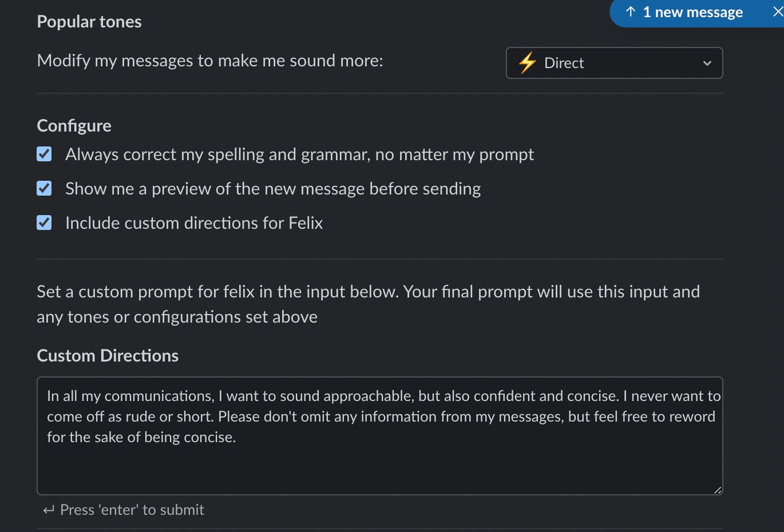
Task: Click the up arrow icon in banner
Action: pos(630,12)
